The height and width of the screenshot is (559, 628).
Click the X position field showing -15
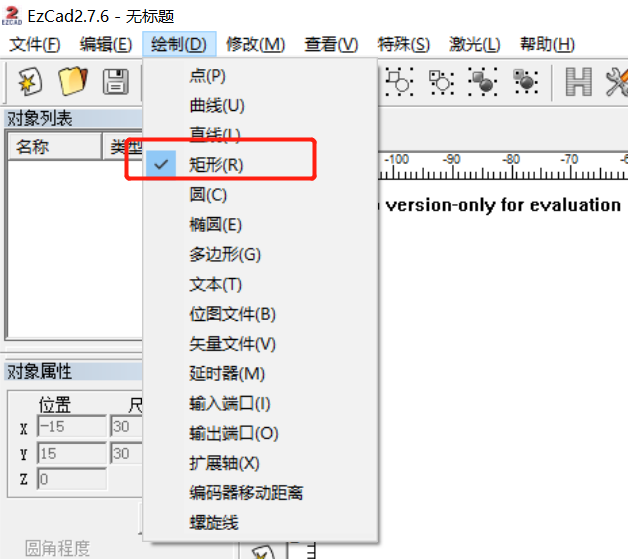click(72, 426)
